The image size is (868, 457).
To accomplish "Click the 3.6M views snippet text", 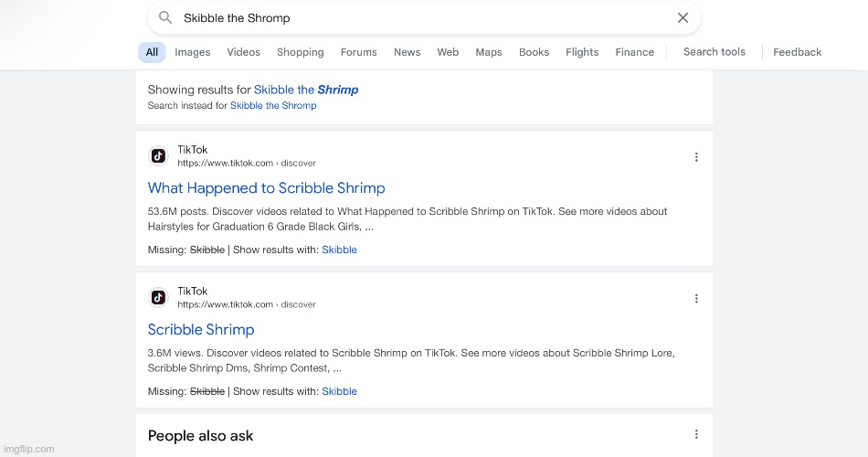I will tap(411, 360).
